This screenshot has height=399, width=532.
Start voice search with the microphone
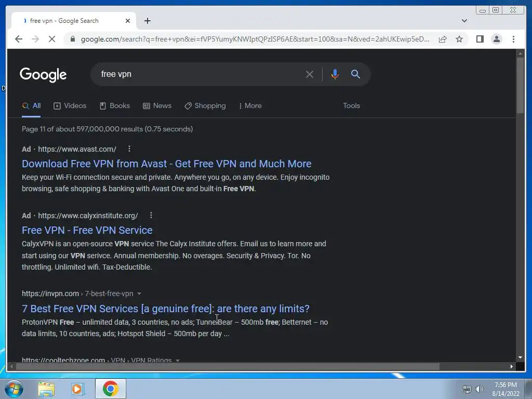point(335,74)
